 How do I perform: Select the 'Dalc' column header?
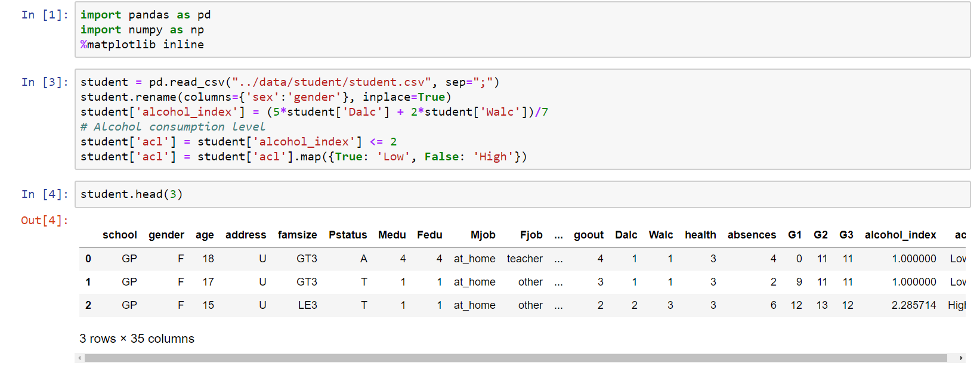click(x=626, y=235)
